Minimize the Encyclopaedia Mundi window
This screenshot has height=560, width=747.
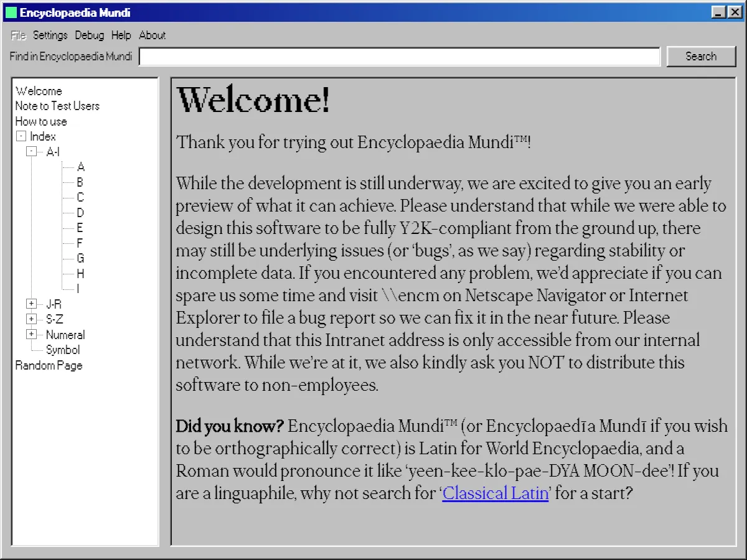[x=718, y=12]
